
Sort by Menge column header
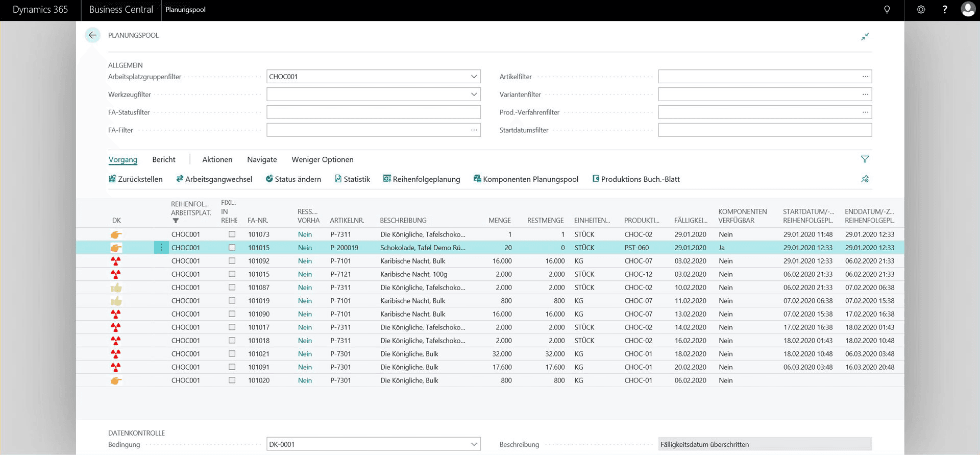500,221
